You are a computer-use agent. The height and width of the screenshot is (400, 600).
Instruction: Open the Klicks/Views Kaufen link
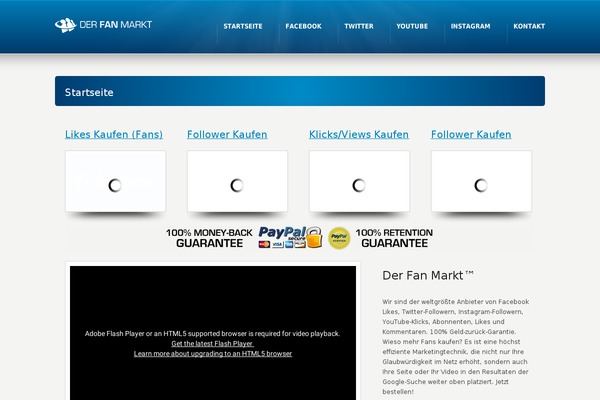[359, 134]
